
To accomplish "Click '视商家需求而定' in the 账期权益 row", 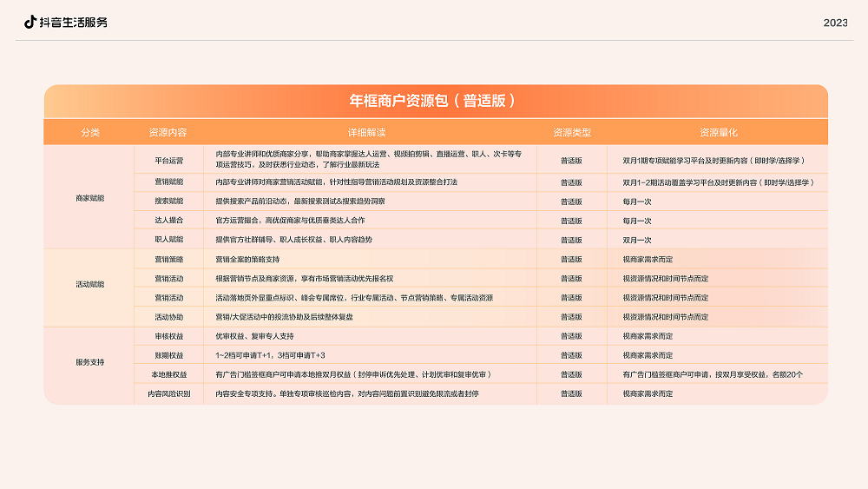I will [648, 355].
